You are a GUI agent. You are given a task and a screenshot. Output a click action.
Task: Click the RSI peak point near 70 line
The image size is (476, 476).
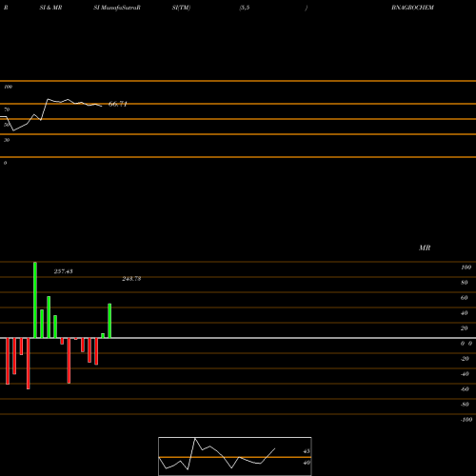(x=48, y=99)
